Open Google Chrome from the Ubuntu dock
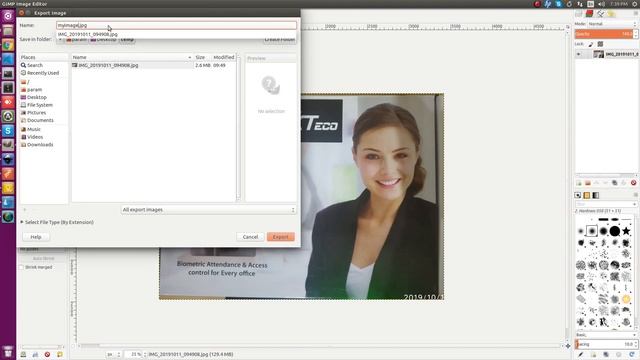This screenshot has width=640, height=360. point(8,45)
